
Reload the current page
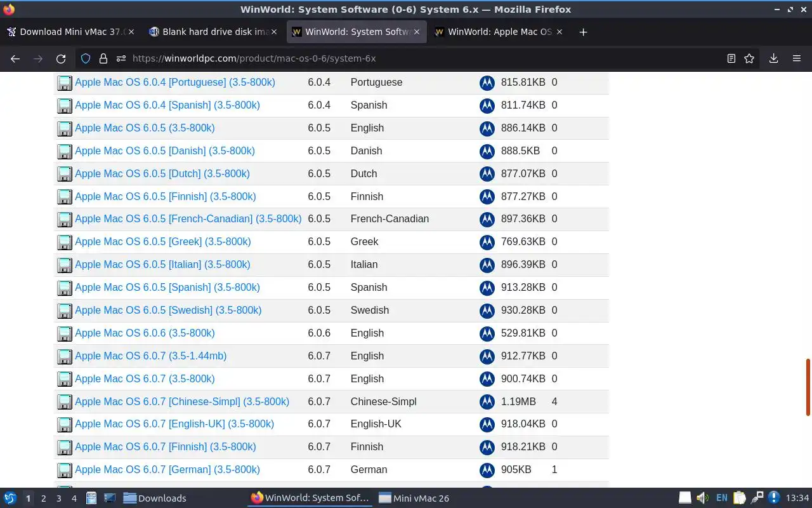[x=61, y=58]
